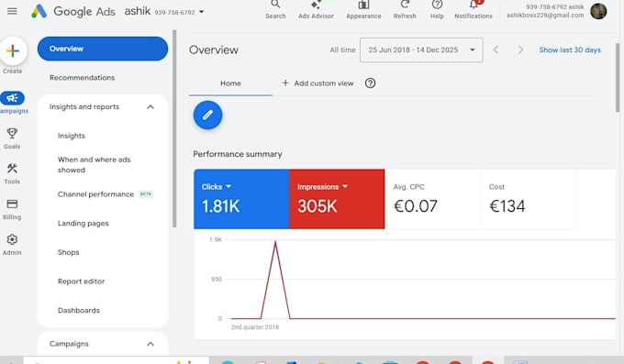Open Billing card icon
Screen dimensions: 624x364
tap(12, 204)
